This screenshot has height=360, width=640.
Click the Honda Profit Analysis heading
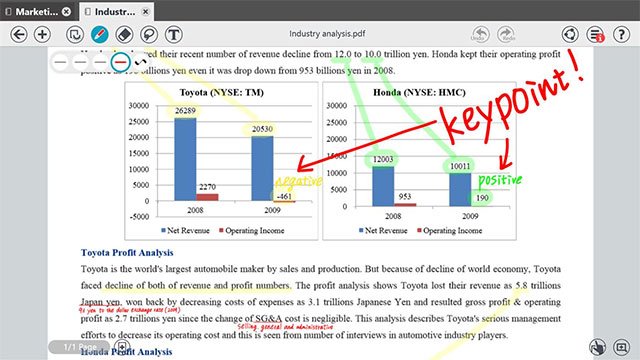(x=127, y=351)
